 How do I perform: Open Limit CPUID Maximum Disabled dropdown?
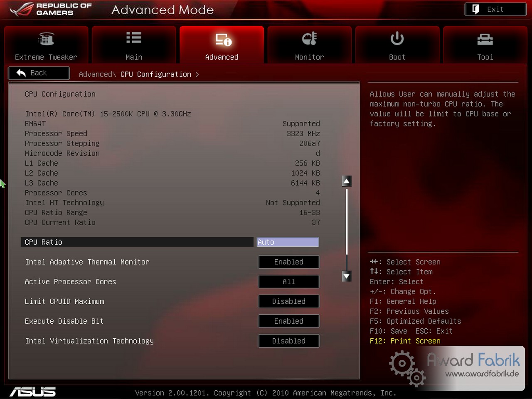coord(289,301)
